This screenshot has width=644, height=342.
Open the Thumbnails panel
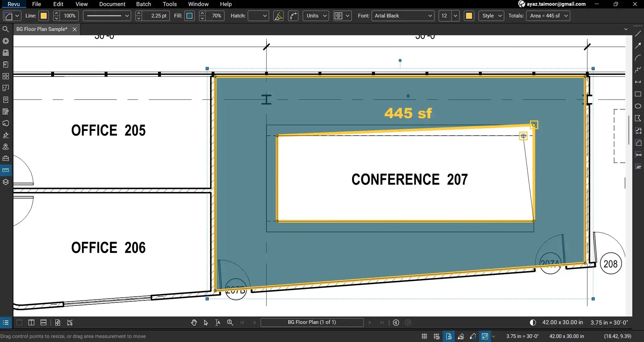[6, 53]
